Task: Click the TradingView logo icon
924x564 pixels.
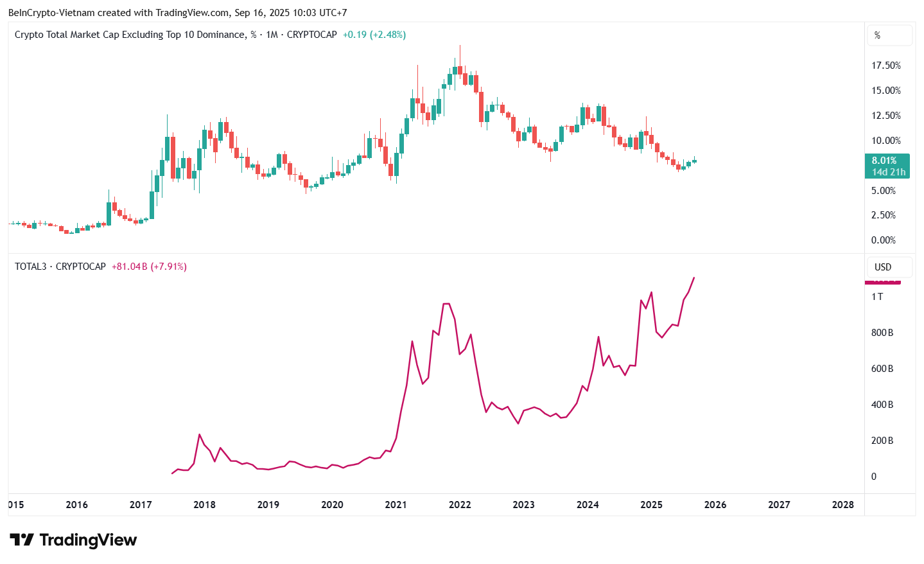Action: (x=21, y=540)
